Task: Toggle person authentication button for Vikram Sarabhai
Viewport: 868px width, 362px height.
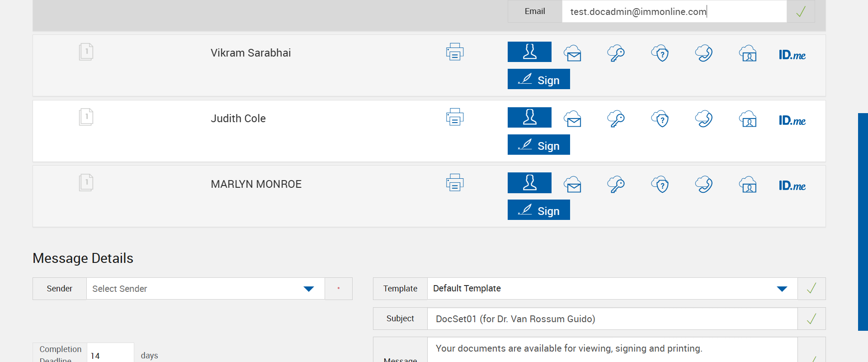Action: pyautogui.click(x=529, y=52)
